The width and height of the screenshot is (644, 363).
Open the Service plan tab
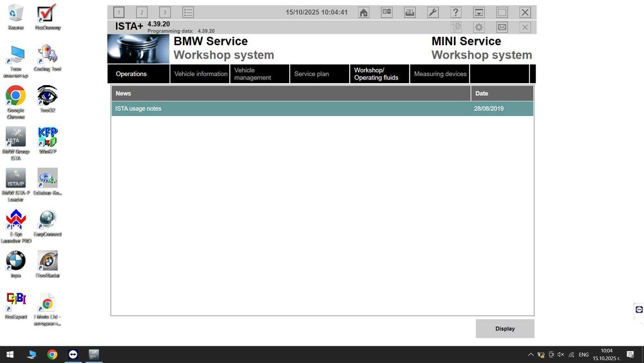pos(319,74)
